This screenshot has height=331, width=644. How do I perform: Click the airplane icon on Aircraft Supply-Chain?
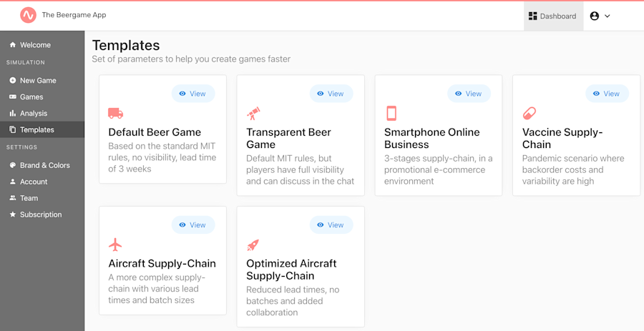point(115,245)
